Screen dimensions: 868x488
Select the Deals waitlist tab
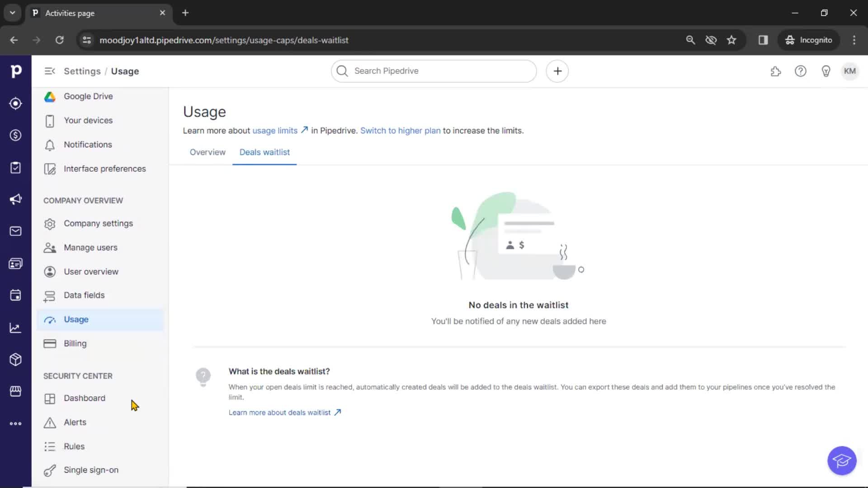point(264,152)
